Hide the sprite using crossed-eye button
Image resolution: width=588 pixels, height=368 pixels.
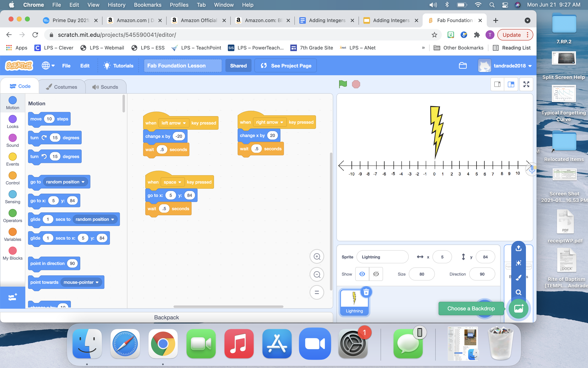tap(376, 274)
